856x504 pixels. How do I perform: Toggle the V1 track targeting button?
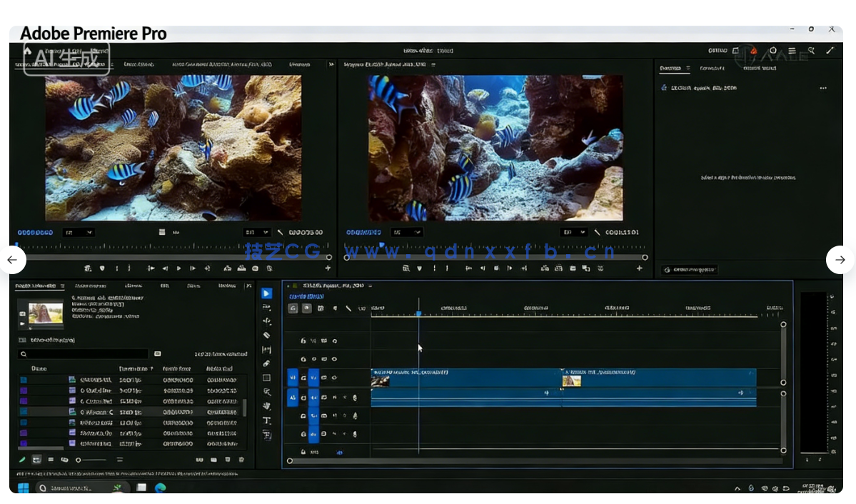[x=292, y=377]
